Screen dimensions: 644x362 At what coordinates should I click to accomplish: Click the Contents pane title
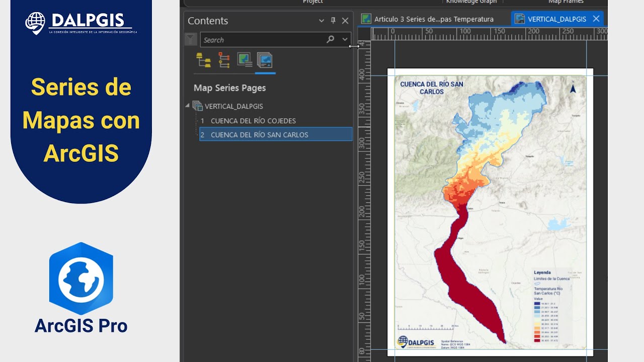(208, 21)
